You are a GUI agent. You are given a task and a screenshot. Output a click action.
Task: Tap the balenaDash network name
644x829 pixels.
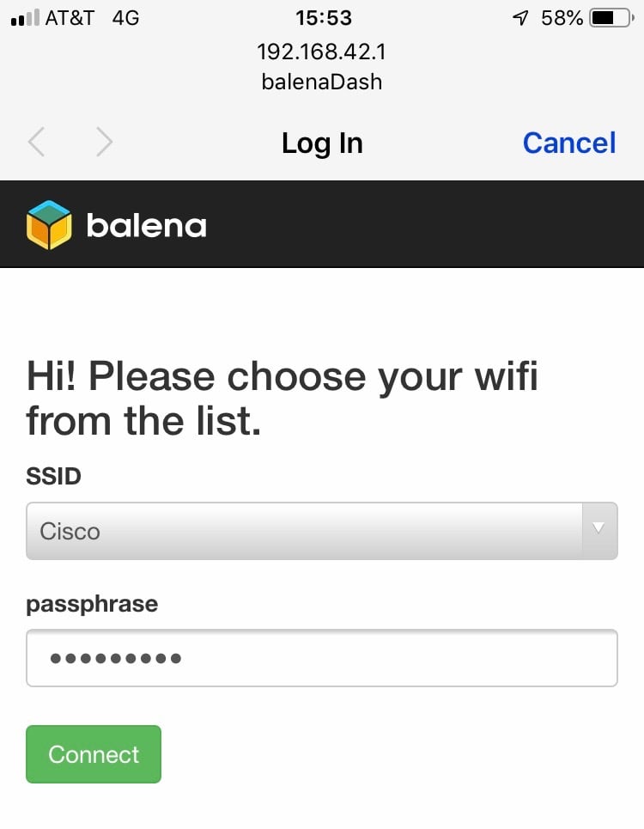tap(322, 82)
